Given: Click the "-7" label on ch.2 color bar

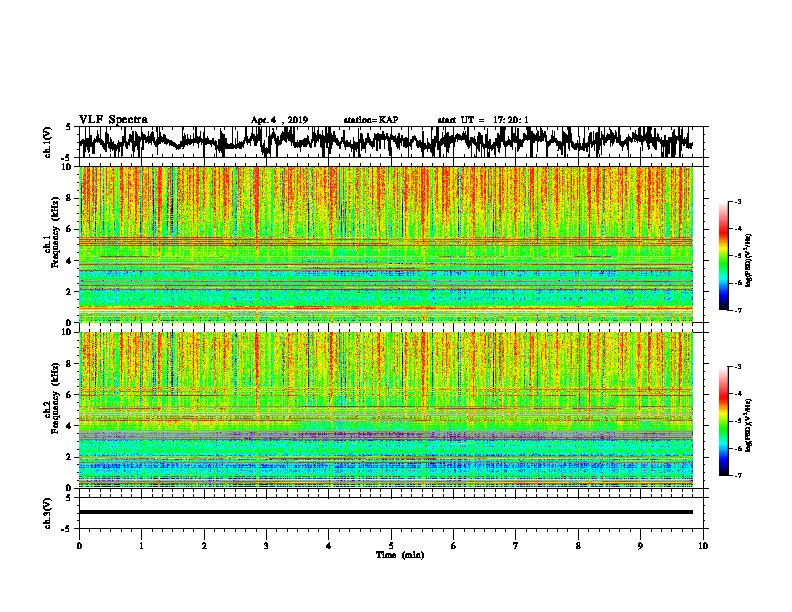Looking at the screenshot, I should (738, 475).
